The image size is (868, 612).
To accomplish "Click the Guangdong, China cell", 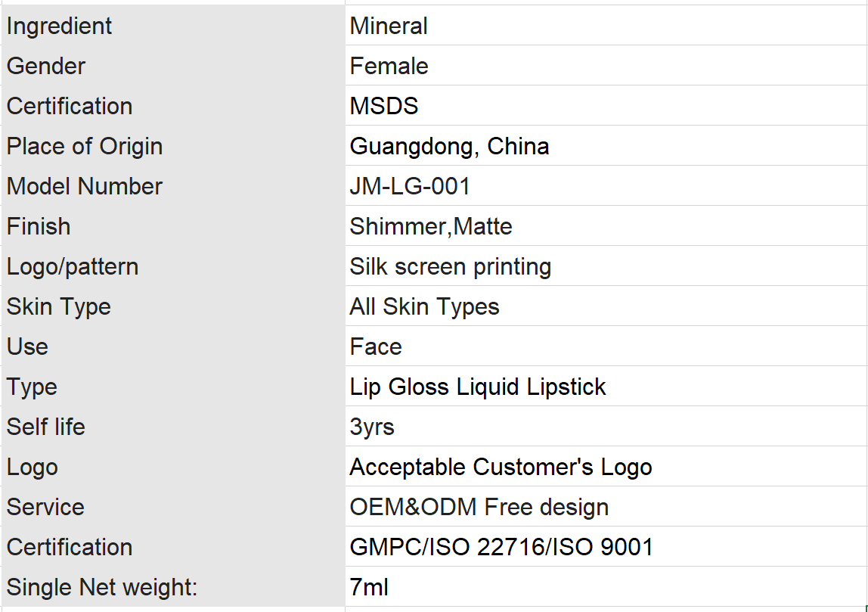I will (606, 146).
